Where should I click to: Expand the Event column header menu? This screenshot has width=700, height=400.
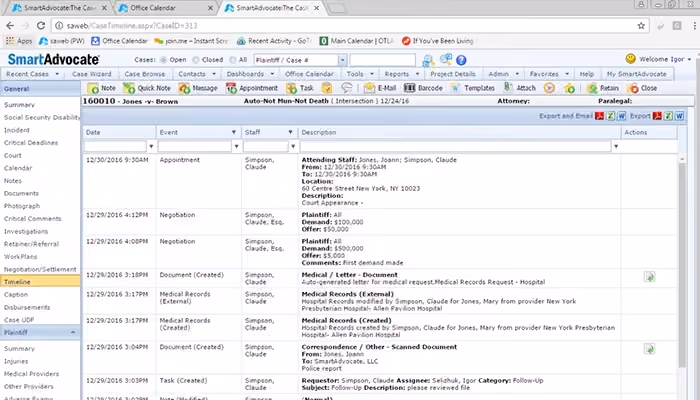coord(233,132)
